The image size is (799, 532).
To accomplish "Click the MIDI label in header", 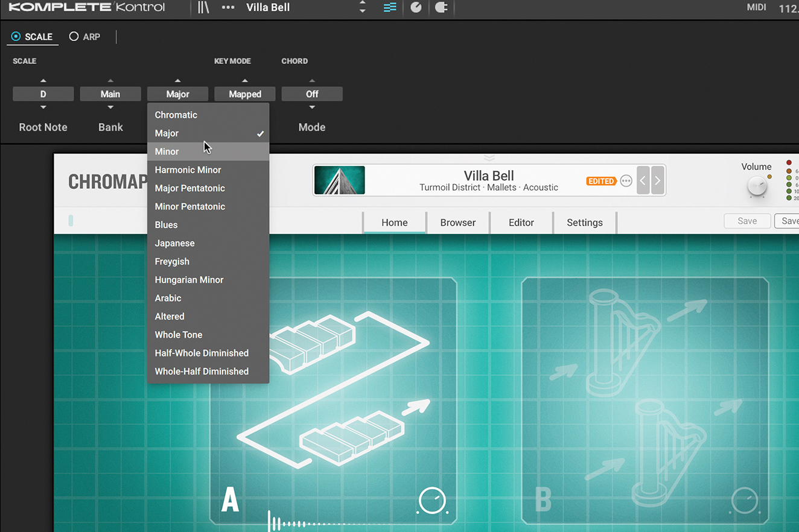I will tap(757, 8).
